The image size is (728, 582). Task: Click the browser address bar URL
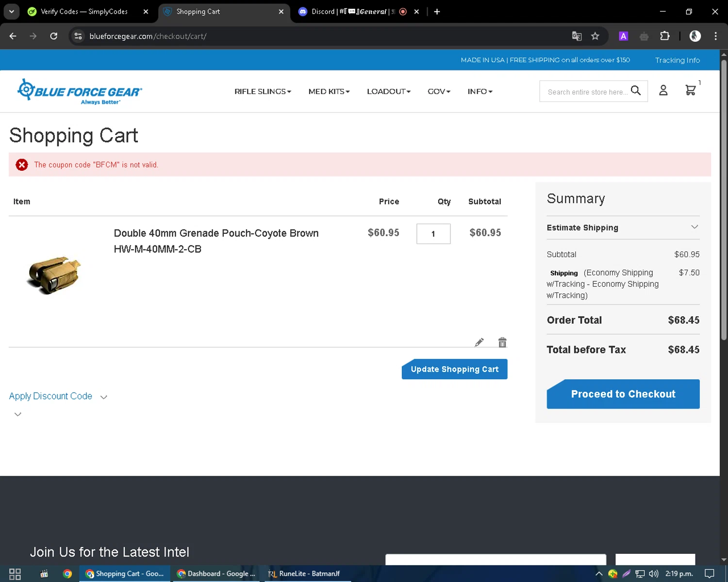tap(148, 36)
